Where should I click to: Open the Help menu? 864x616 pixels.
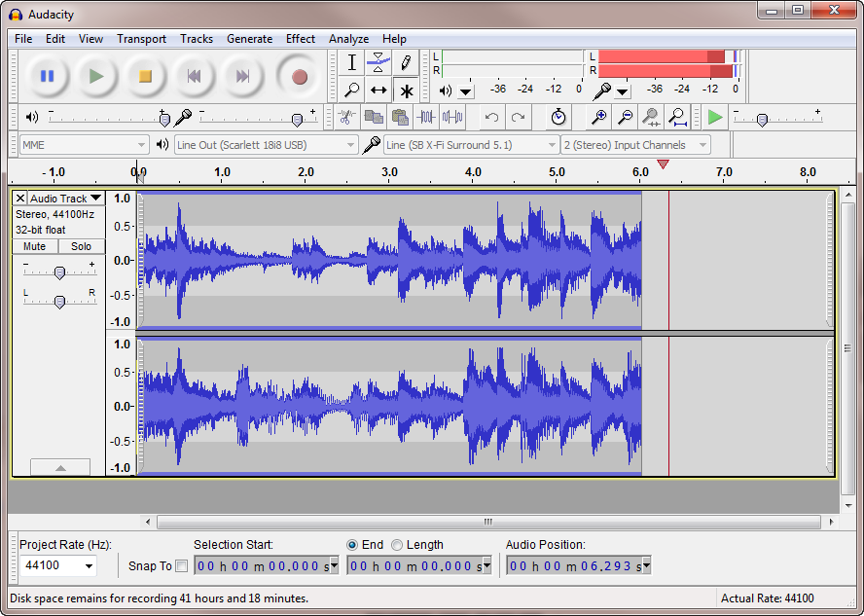[x=394, y=39]
